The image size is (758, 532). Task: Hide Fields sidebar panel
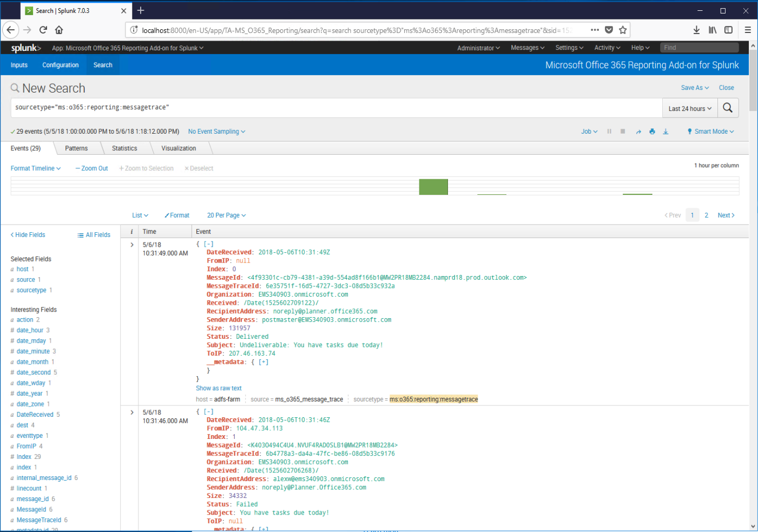click(x=28, y=235)
